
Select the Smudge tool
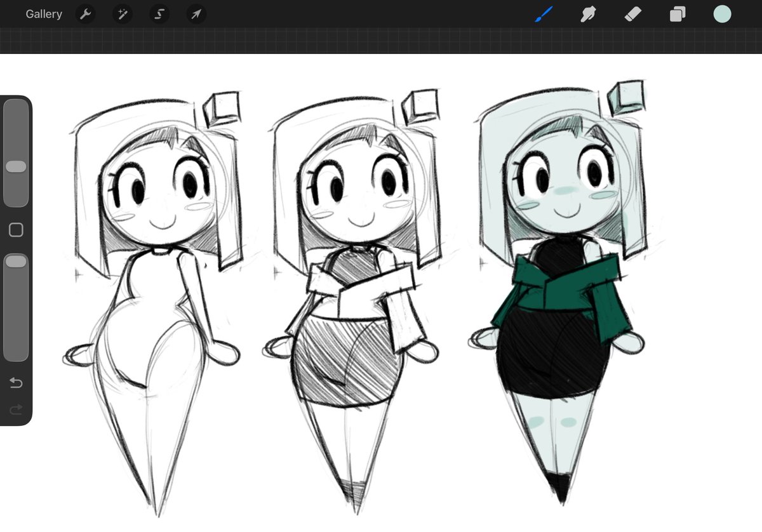(x=589, y=14)
